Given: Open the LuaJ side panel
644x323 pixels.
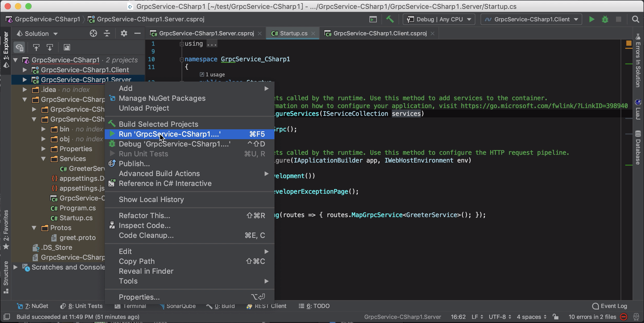Looking at the screenshot, I should (638, 109).
